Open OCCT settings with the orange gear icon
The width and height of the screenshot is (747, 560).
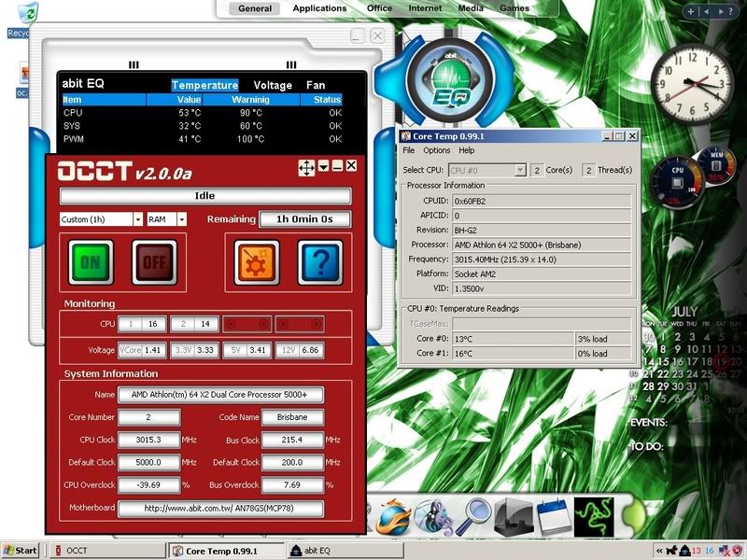pos(254,262)
